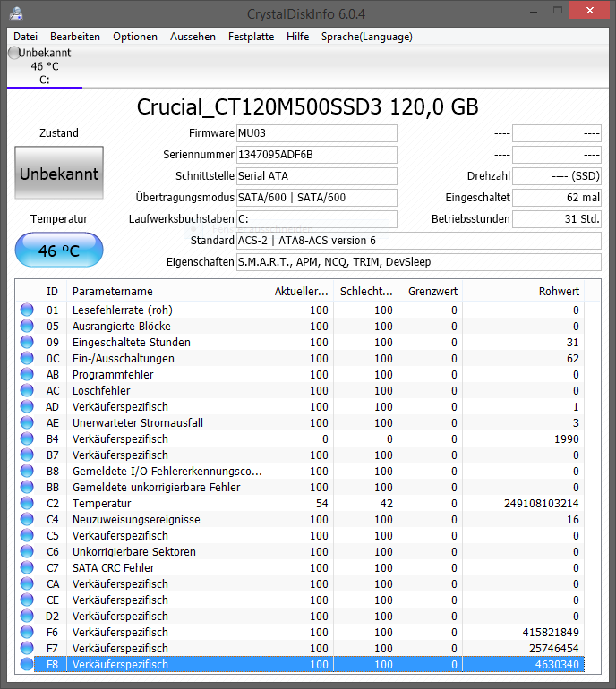This screenshot has height=689, width=616.
Task: Click status orb for Programmfehler row
Action: click(27, 374)
